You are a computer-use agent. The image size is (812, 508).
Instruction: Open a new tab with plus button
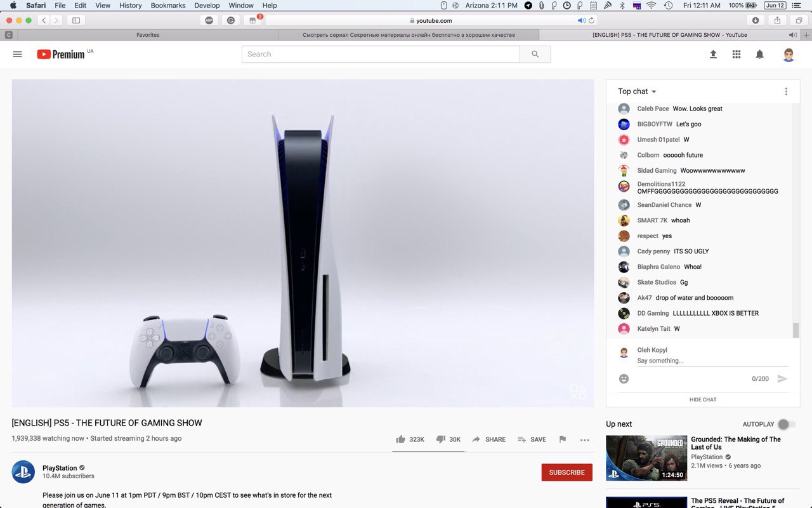[x=806, y=35]
